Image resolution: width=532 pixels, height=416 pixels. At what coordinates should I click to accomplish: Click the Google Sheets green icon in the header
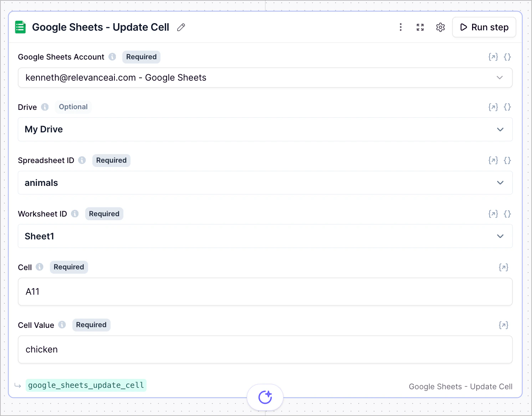pos(20,27)
